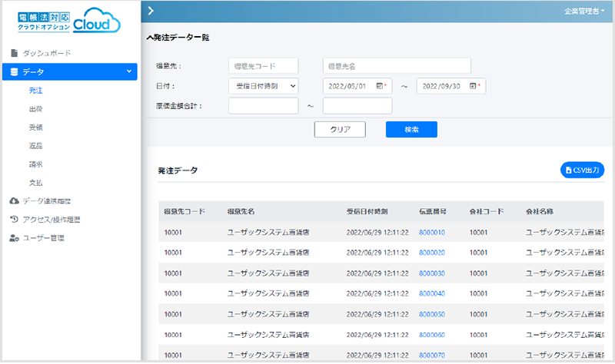Open the 受信日付時刻 date type dropdown
Viewport: 615px width, 364px height.
264,86
